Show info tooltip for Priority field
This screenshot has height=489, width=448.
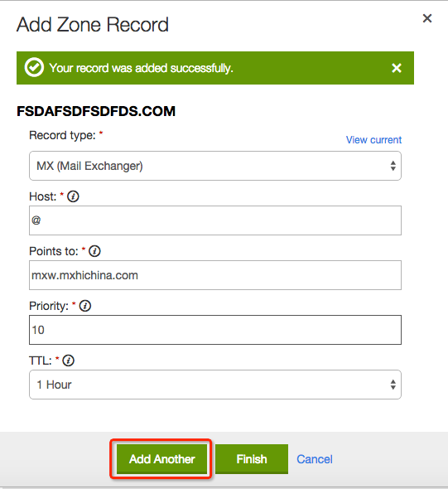pyautogui.click(x=85, y=306)
